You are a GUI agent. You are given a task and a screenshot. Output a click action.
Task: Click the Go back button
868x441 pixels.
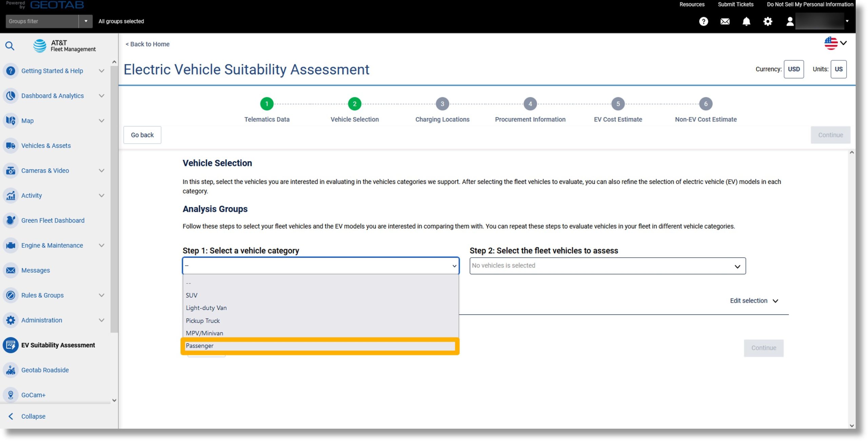(142, 135)
